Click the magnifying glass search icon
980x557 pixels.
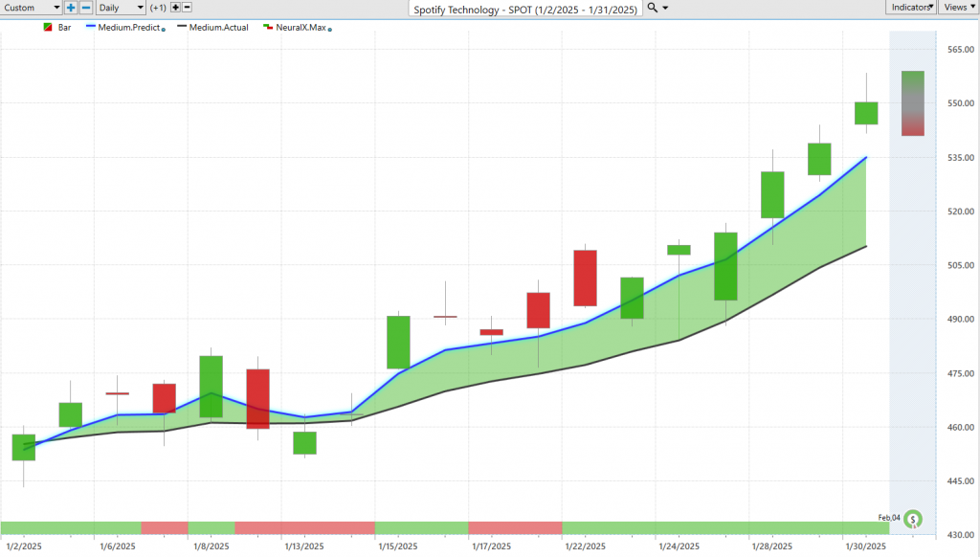[653, 8]
